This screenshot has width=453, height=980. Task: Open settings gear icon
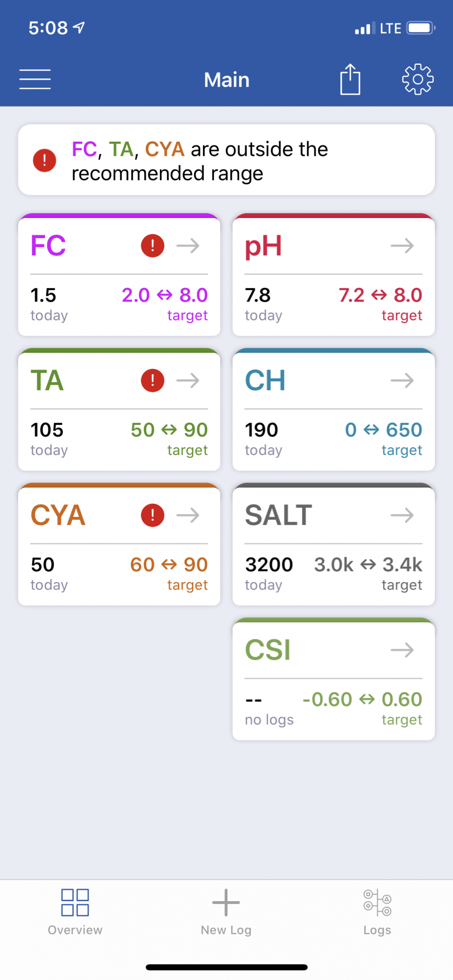(418, 79)
